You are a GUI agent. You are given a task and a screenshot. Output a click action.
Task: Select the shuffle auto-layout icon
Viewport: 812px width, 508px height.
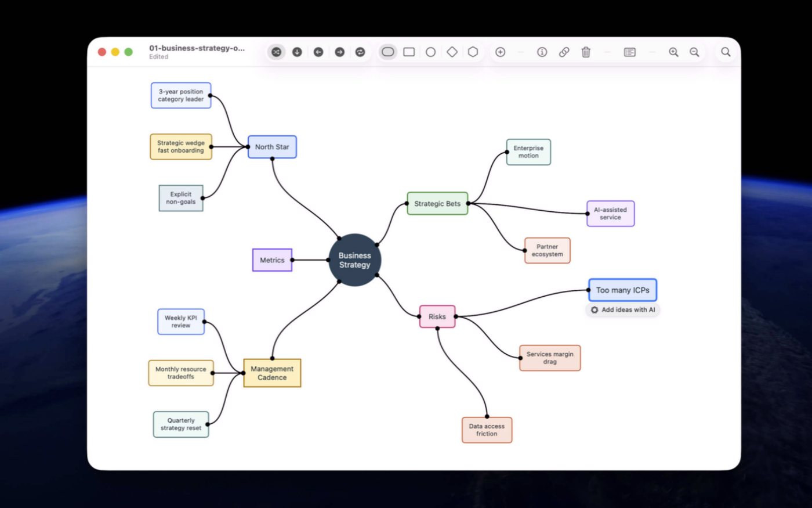coord(276,52)
